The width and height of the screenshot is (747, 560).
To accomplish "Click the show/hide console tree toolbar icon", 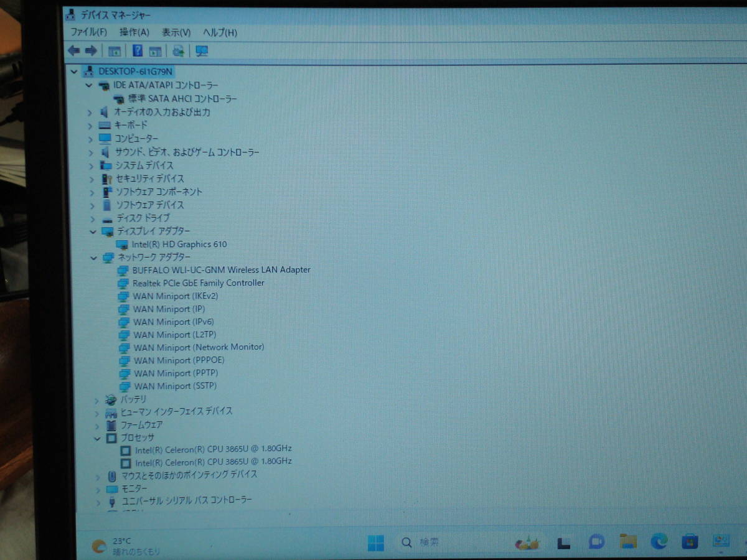I will [x=115, y=51].
